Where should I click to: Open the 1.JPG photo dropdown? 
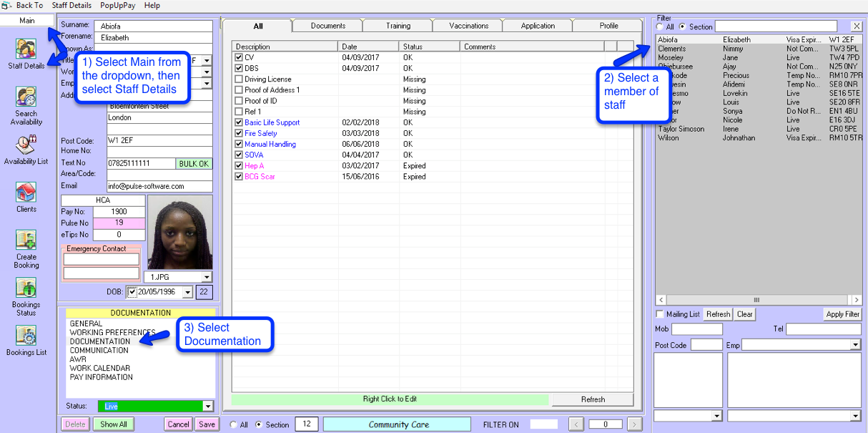(x=207, y=277)
